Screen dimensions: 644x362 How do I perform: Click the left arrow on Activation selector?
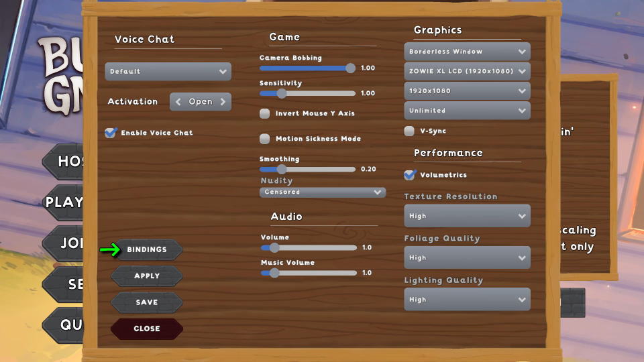click(178, 102)
